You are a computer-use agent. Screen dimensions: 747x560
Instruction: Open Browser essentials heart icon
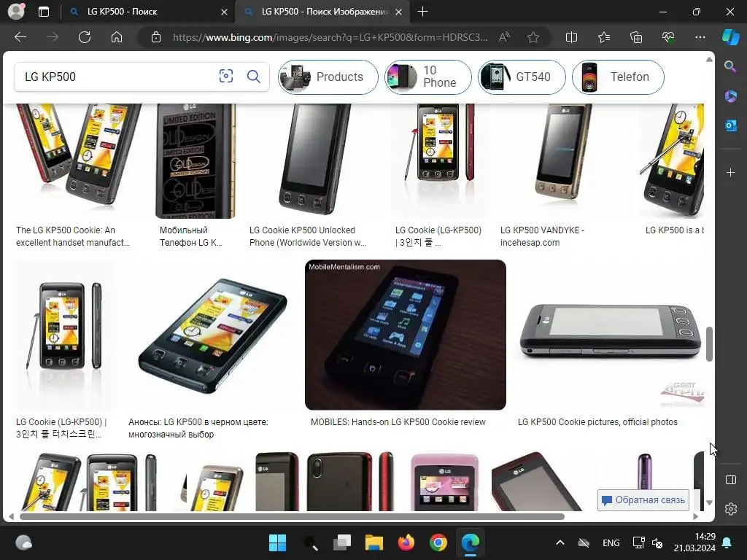[668, 37]
